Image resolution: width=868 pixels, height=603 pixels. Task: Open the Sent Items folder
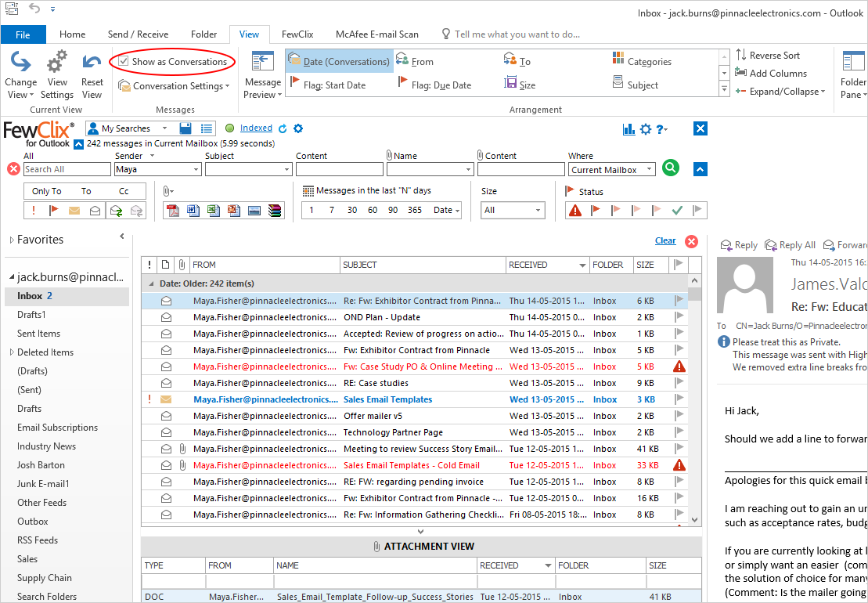pos(39,334)
